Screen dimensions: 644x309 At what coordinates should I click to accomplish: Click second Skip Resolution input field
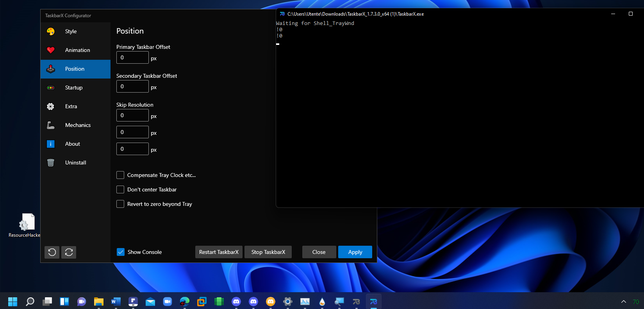point(132,132)
